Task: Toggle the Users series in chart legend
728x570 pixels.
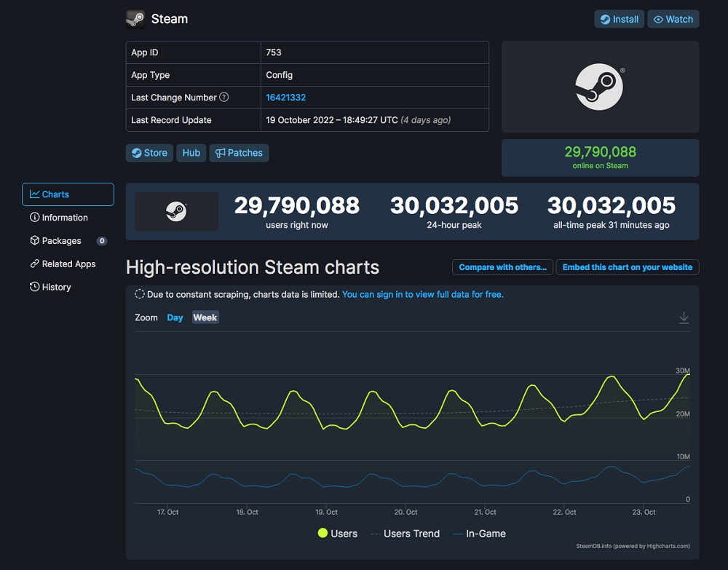Action: 338,534
